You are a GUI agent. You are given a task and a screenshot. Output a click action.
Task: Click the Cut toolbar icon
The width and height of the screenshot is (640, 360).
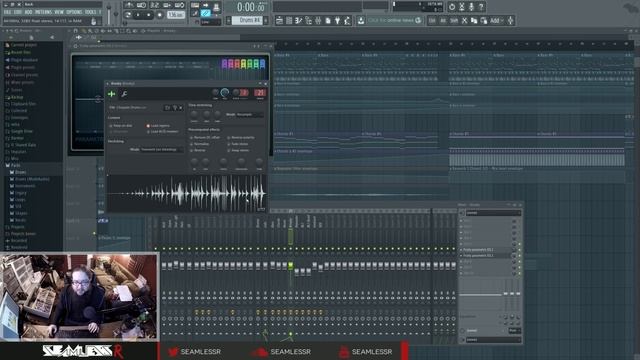(464, 20)
